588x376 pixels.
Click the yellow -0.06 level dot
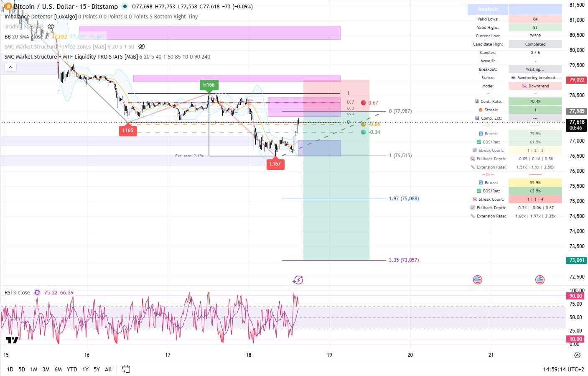(x=364, y=124)
